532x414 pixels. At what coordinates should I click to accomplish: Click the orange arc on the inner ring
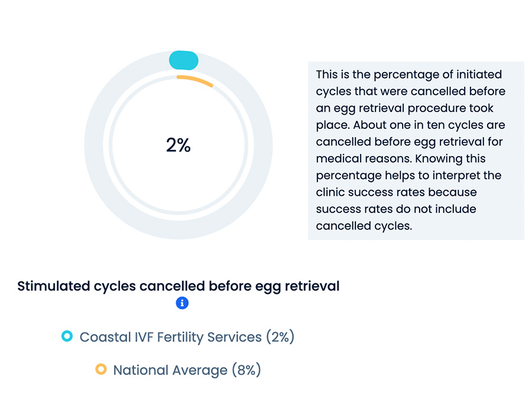click(195, 81)
